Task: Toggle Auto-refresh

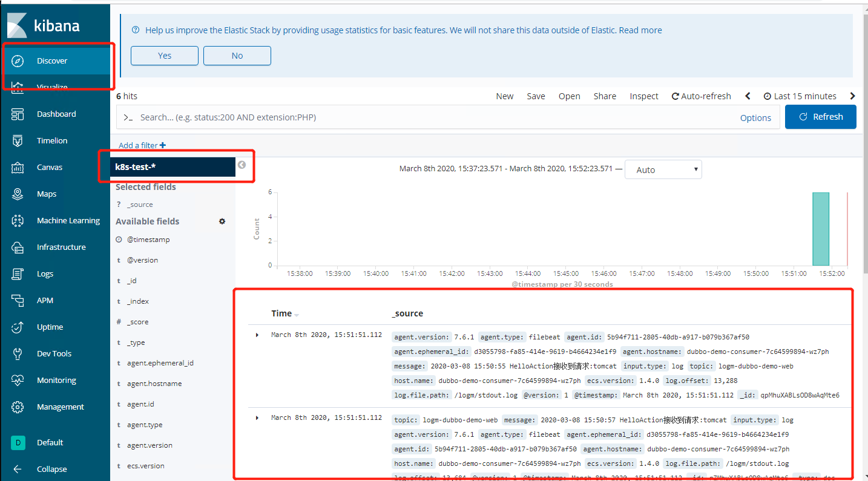Action: click(702, 96)
